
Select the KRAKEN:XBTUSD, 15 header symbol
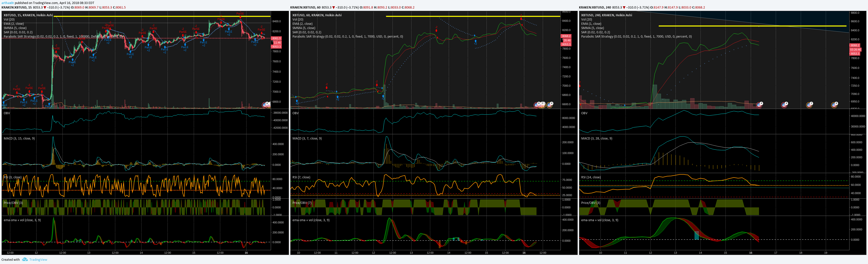[x=16, y=8]
